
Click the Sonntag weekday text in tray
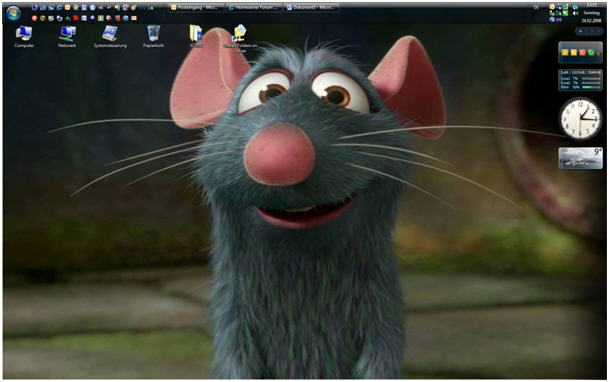[592, 13]
